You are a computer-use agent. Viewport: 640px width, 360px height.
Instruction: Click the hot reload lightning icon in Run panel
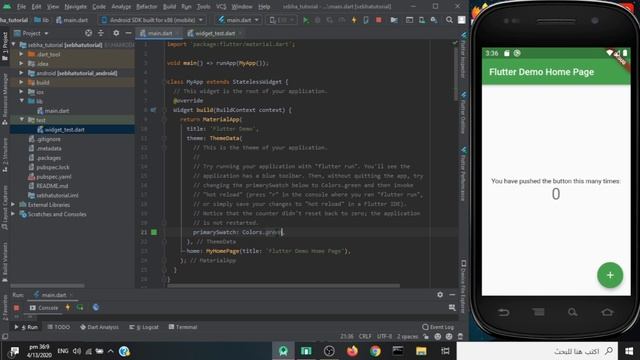click(x=68, y=307)
